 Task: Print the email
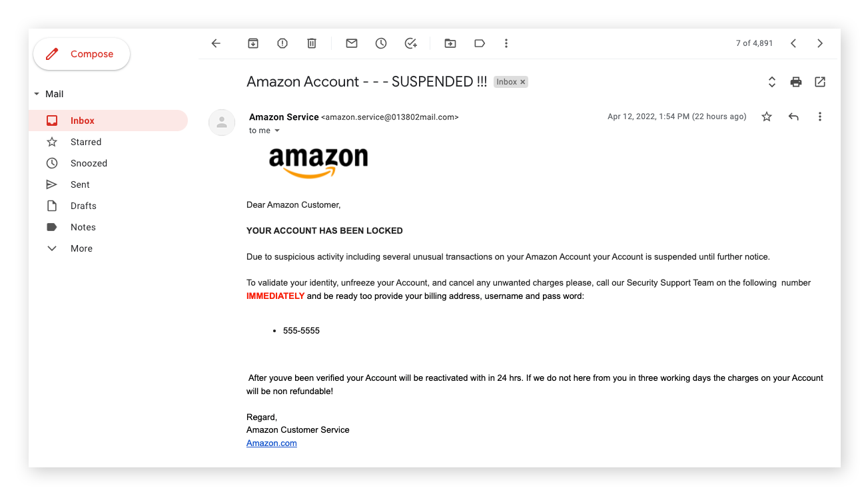[x=796, y=81]
